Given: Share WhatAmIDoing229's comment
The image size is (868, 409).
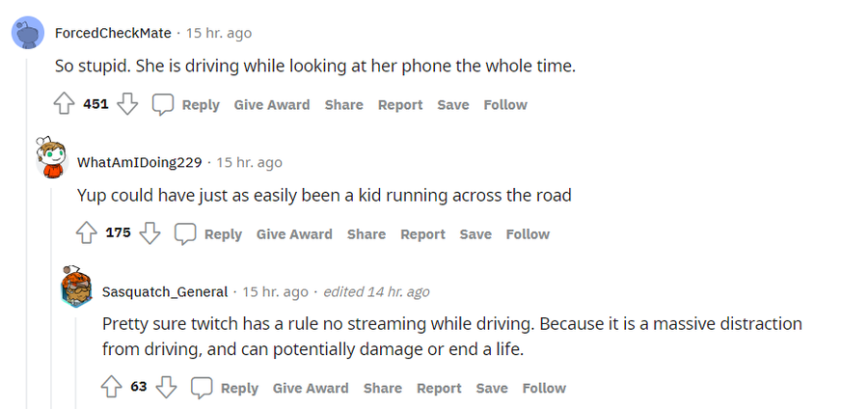Looking at the screenshot, I should (x=366, y=233).
